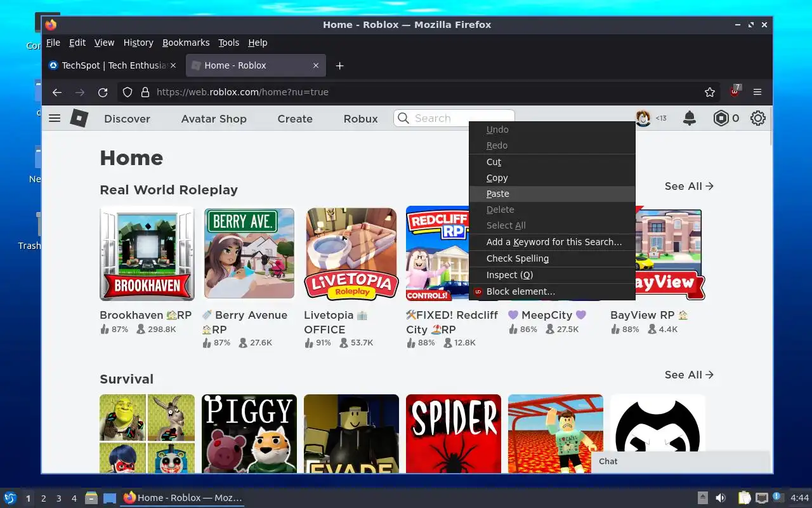Open the Livetopia Roleplay thumbnail
The height and width of the screenshot is (508, 812).
click(x=351, y=253)
